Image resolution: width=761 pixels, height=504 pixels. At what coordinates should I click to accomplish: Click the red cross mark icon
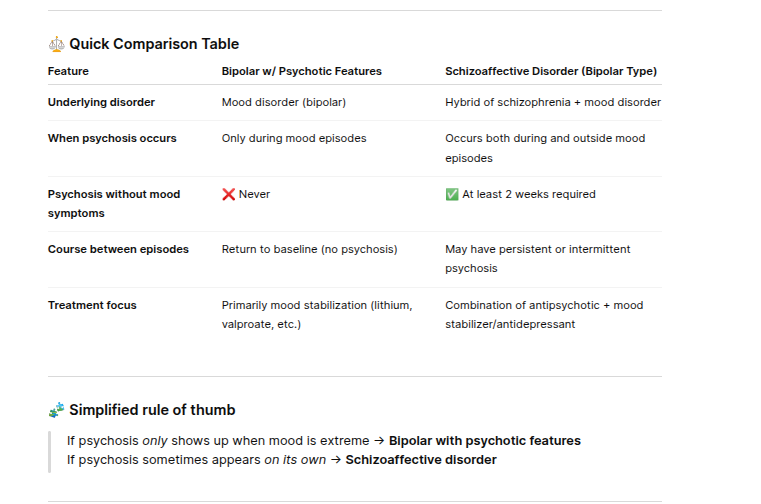[228, 194]
